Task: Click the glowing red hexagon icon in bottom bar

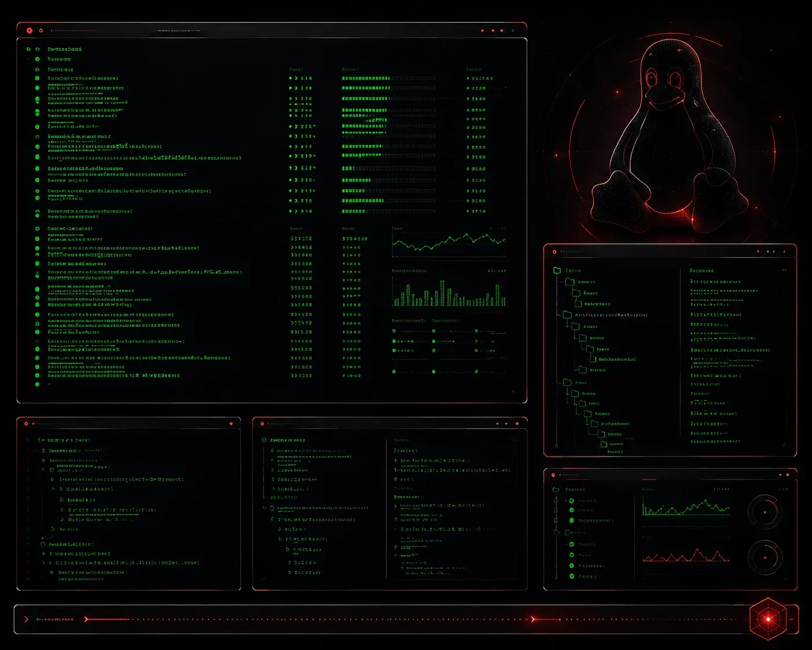Action: (x=768, y=619)
